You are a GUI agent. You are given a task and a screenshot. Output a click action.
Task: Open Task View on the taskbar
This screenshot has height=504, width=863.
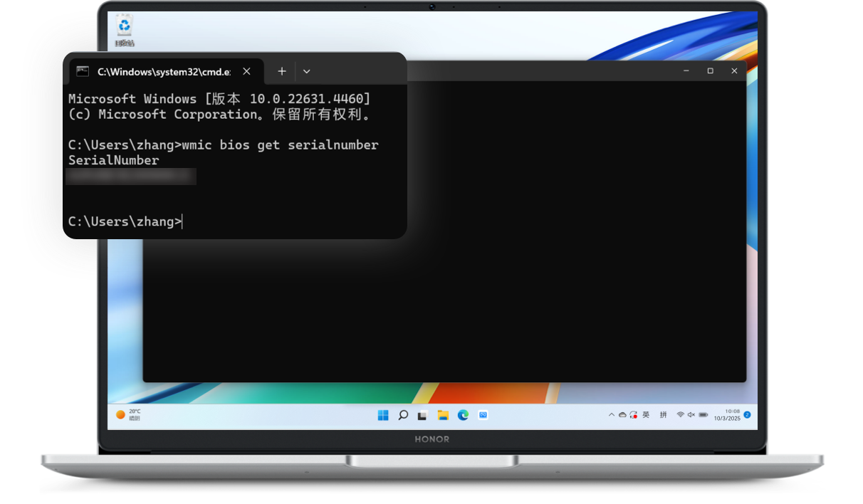click(422, 415)
